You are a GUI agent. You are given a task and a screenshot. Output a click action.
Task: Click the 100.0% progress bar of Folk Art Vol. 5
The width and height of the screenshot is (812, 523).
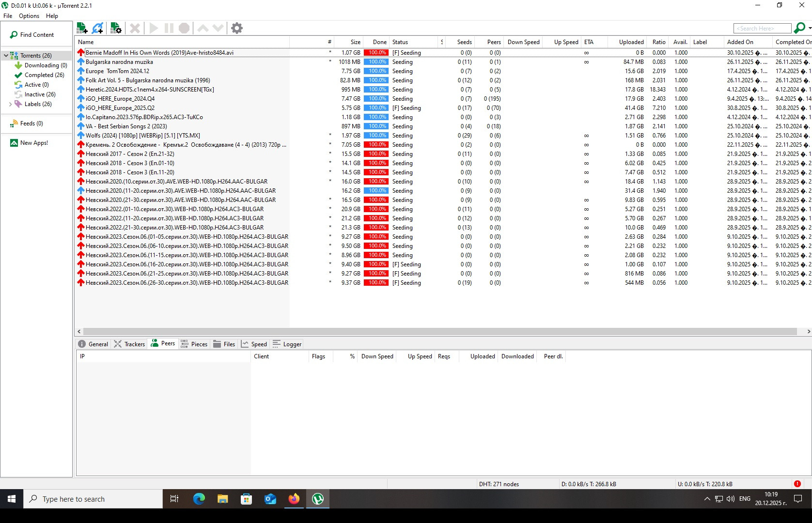[376, 80]
